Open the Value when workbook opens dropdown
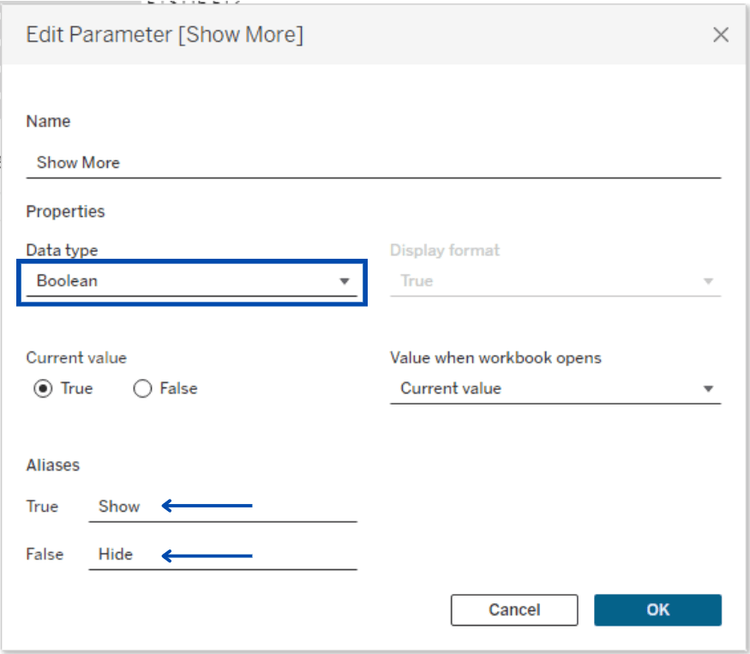Viewport: 750px width, 654px height. coord(555,388)
